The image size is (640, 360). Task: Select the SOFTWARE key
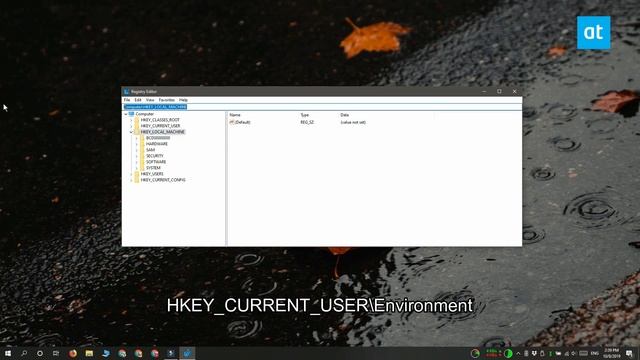coord(156,162)
